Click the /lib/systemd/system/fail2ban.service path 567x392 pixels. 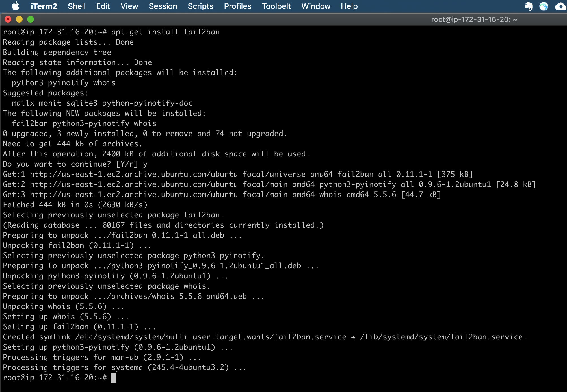443,337
